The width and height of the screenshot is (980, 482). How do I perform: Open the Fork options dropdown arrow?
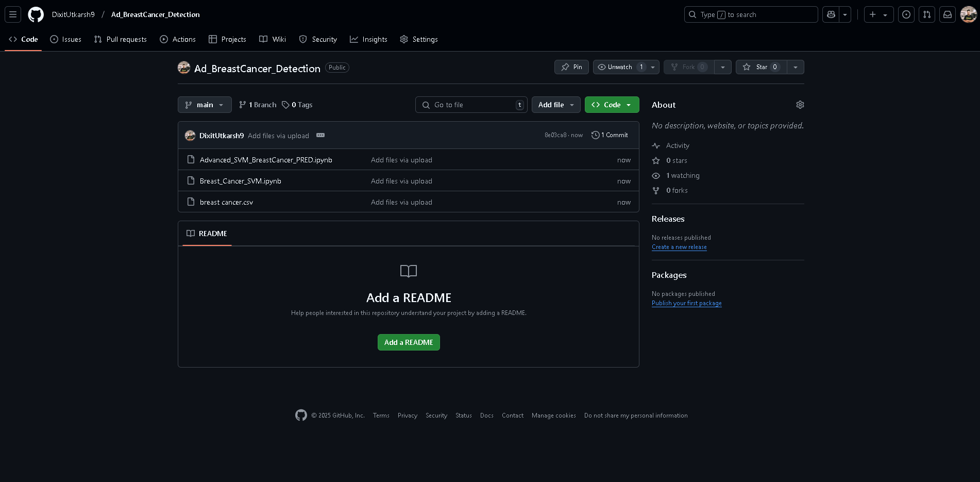(x=723, y=67)
